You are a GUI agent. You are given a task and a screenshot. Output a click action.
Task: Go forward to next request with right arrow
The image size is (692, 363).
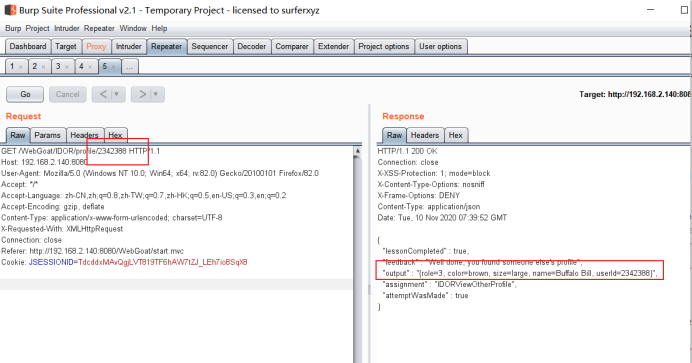point(142,94)
